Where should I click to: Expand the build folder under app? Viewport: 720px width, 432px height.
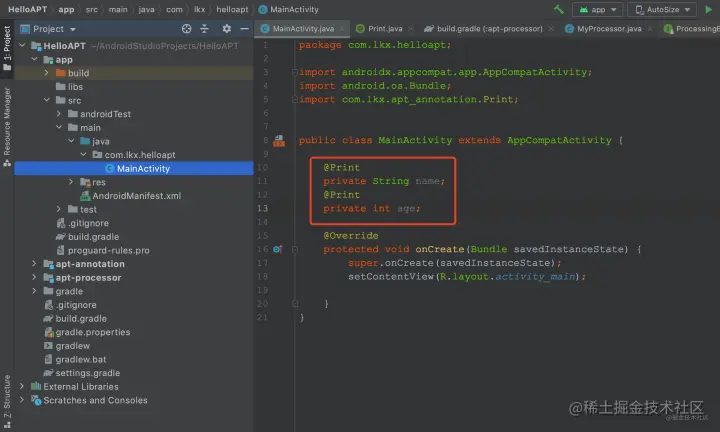pyautogui.click(x=46, y=73)
